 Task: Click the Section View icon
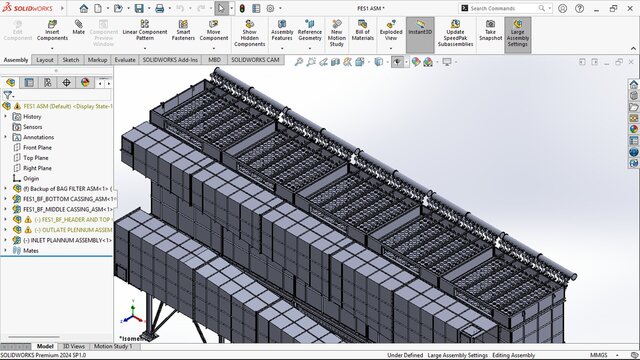pos(336,62)
